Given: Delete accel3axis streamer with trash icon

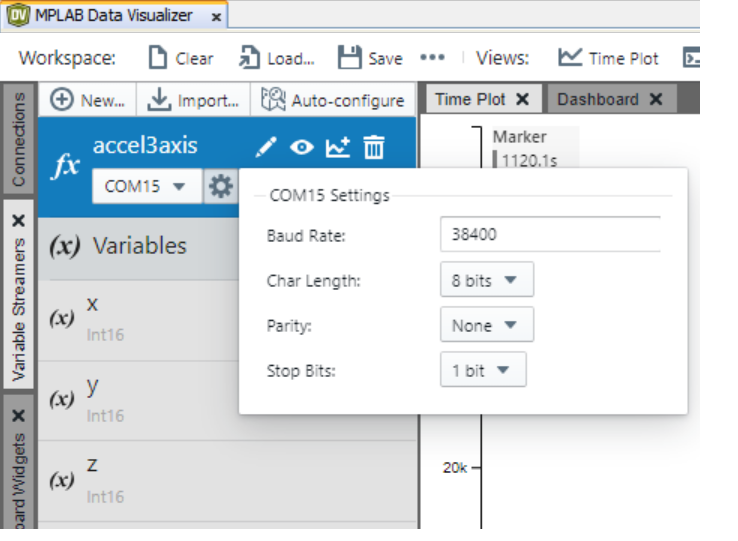Looking at the screenshot, I should (x=374, y=147).
